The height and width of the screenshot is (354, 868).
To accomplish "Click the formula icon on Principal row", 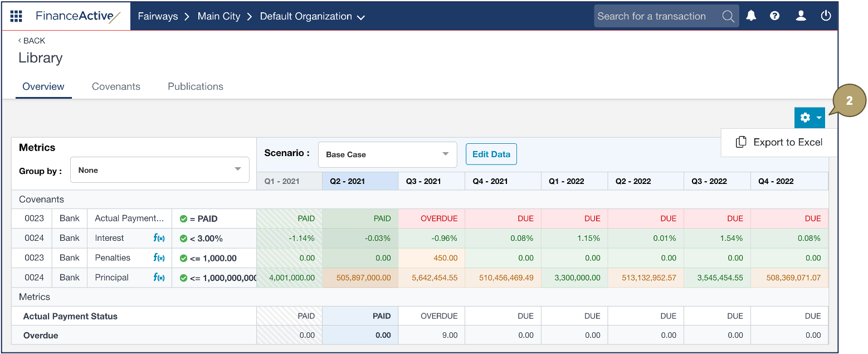I will tap(159, 278).
